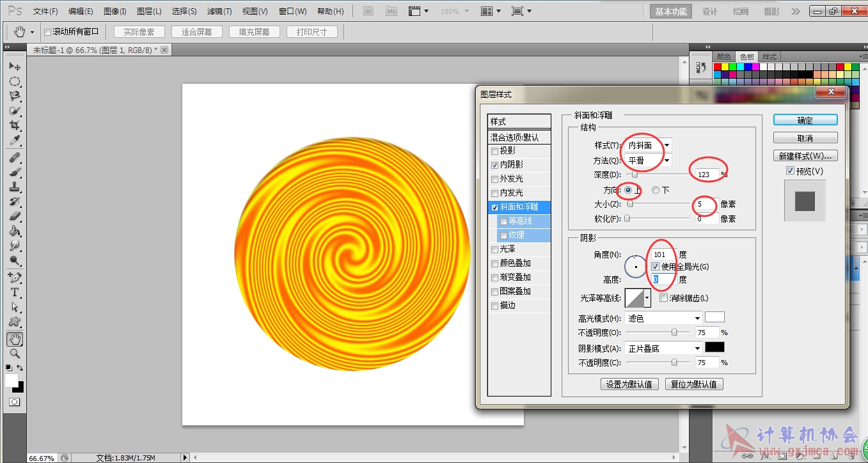
Task: Select the Hand tool in toolbox
Action: (x=15, y=339)
